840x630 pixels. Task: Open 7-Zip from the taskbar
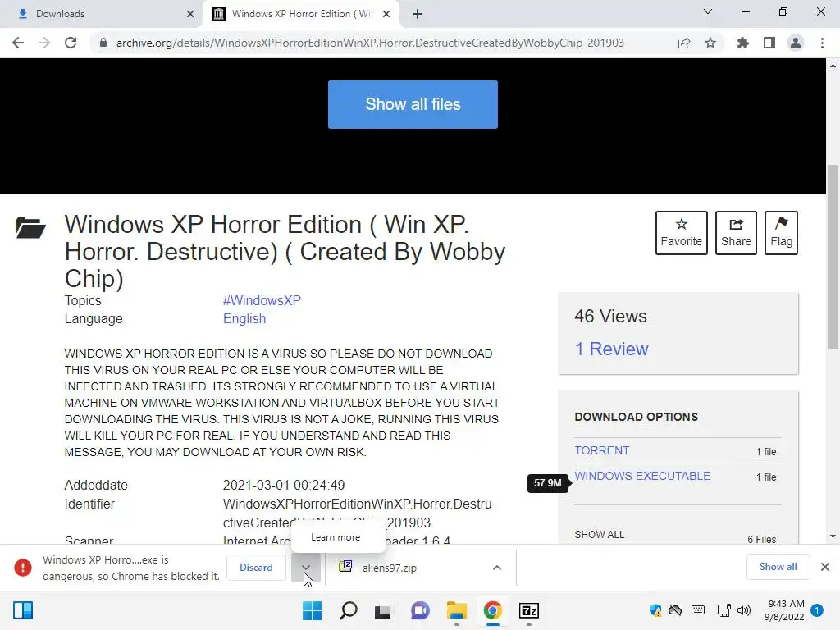tap(529, 610)
